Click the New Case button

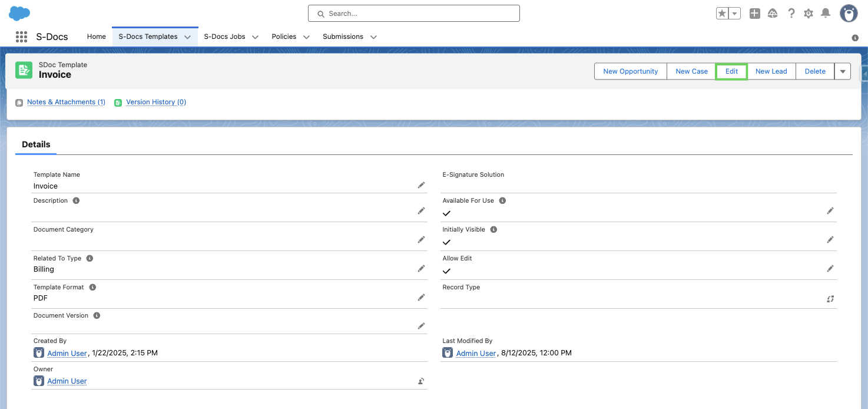coord(692,71)
